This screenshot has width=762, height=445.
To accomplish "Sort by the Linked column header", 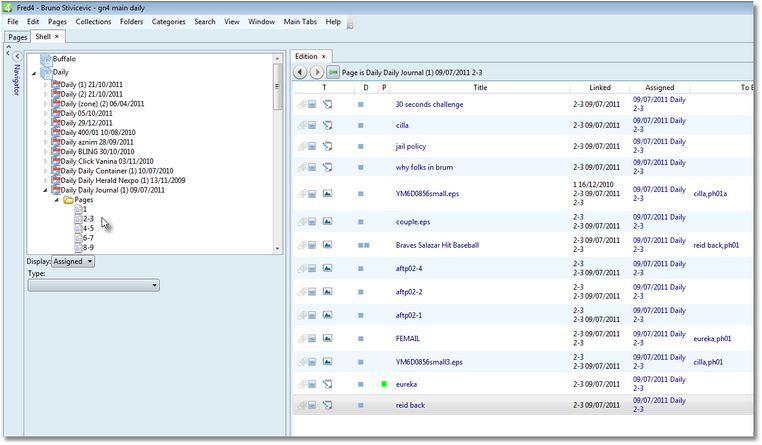I will click(600, 87).
